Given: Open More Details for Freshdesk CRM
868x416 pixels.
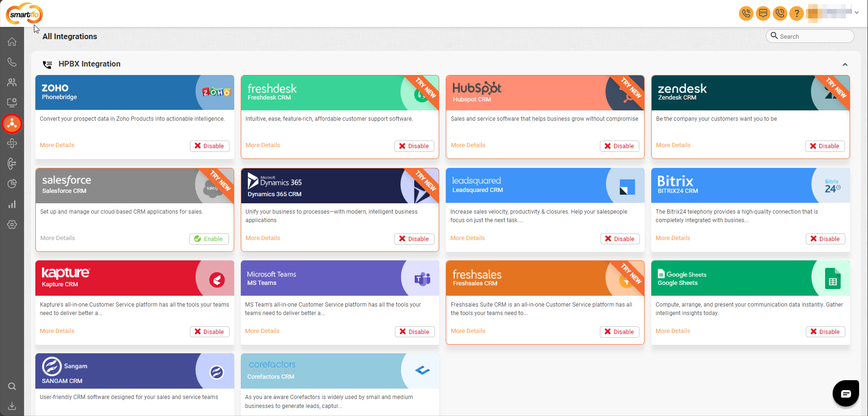Looking at the screenshot, I should (x=262, y=145).
